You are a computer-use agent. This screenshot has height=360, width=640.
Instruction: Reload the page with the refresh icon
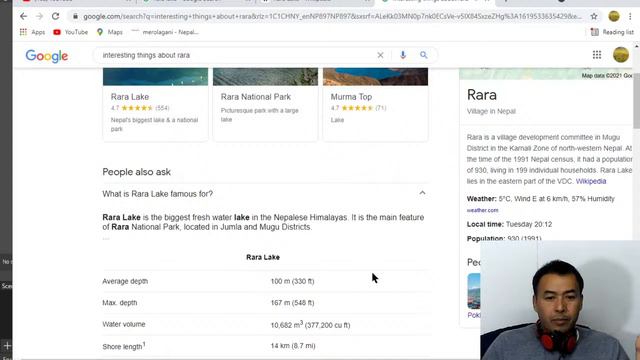[x=56, y=16]
